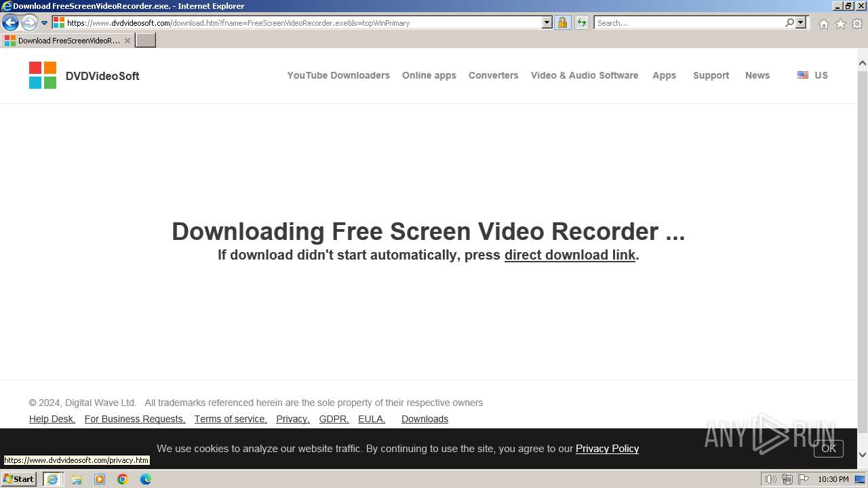This screenshot has width=868, height=488.
Task: Open File Explorer taskbar icon
Action: [77, 479]
